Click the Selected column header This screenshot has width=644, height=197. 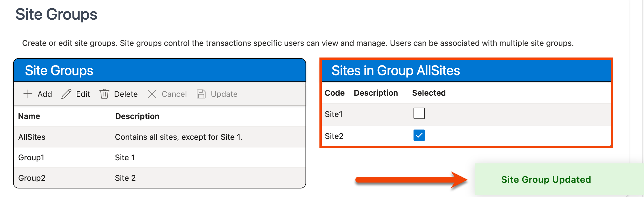(429, 93)
